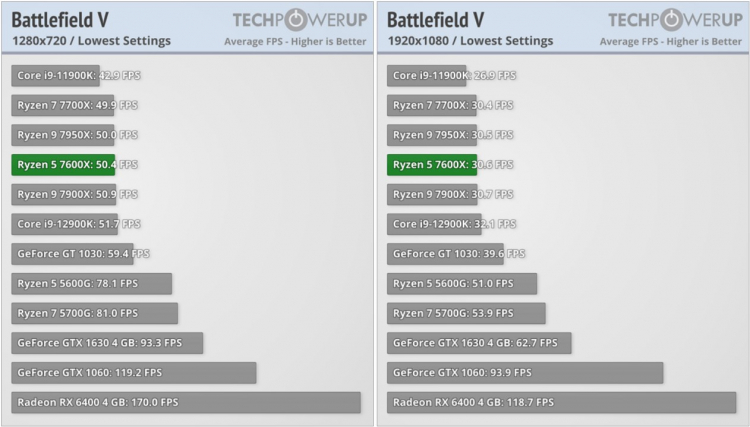This screenshot has height=427, width=750.
Task: Click the Ryzen 7 5700G 81.0 FPS bar
Action: coord(95,313)
